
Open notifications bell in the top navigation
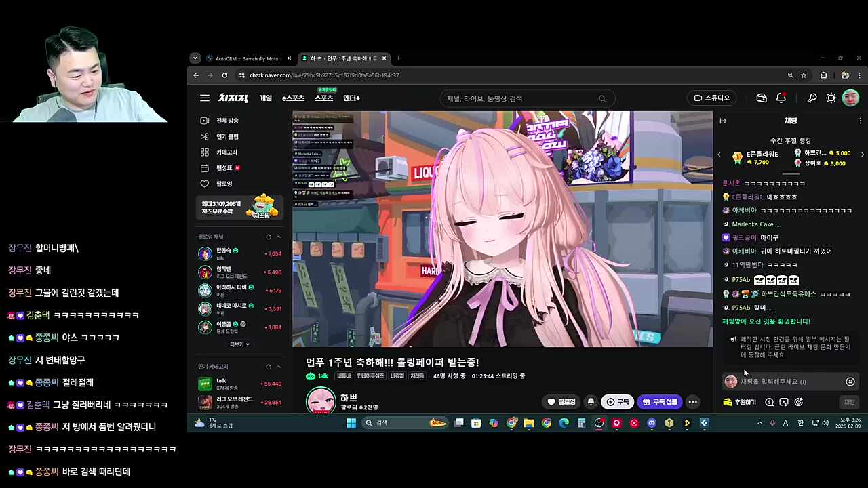click(x=781, y=98)
